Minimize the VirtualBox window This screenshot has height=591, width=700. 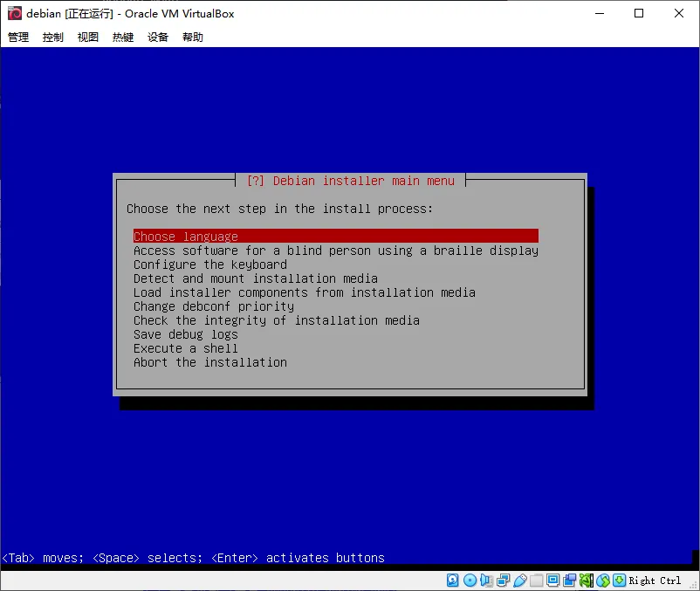click(x=600, y=13)
